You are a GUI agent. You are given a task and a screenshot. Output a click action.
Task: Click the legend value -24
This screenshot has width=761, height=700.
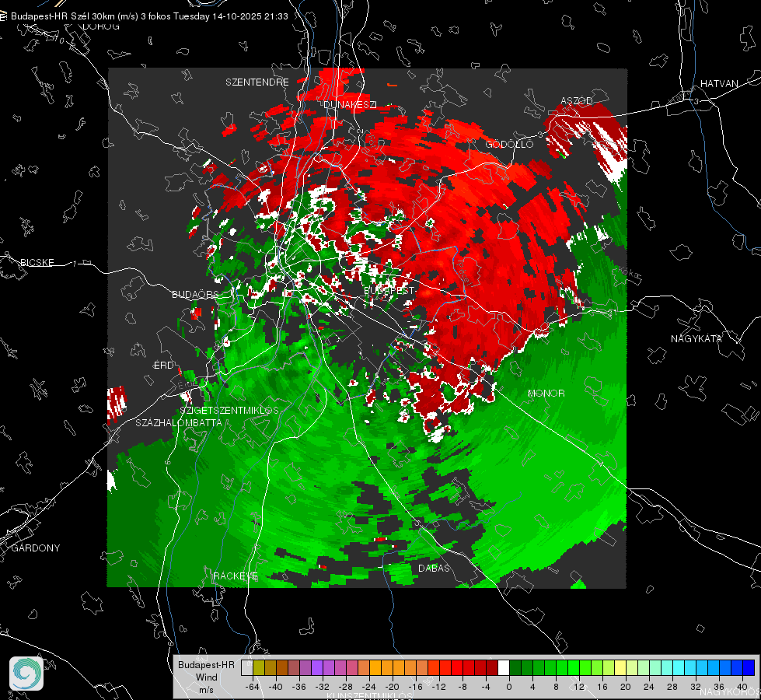point(369,687)
